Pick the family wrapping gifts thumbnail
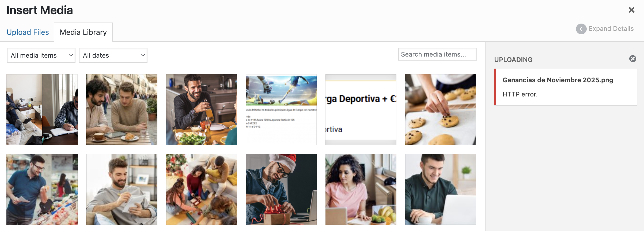Image resolution: width=644 pixels, height=231 pixels. 202,189
